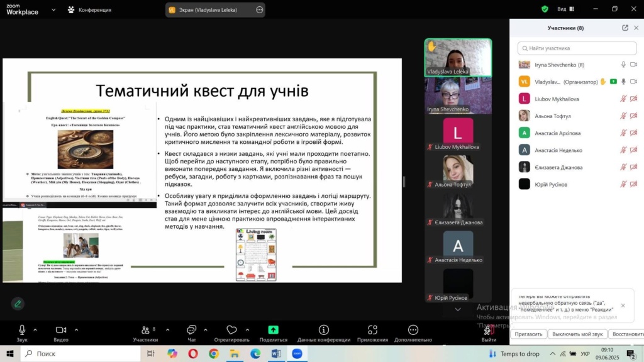
Task: Show hidden system tray icons
Action: click(552, 354)
